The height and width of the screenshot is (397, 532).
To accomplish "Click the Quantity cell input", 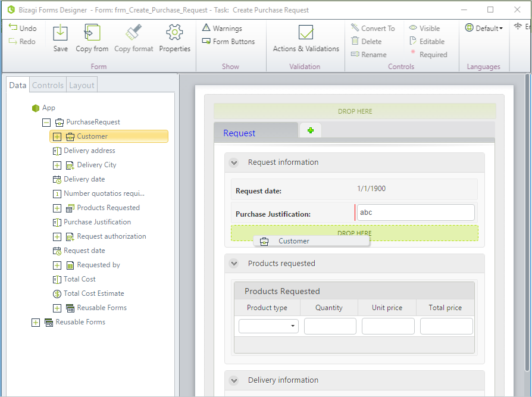I will tap(330, 326).
